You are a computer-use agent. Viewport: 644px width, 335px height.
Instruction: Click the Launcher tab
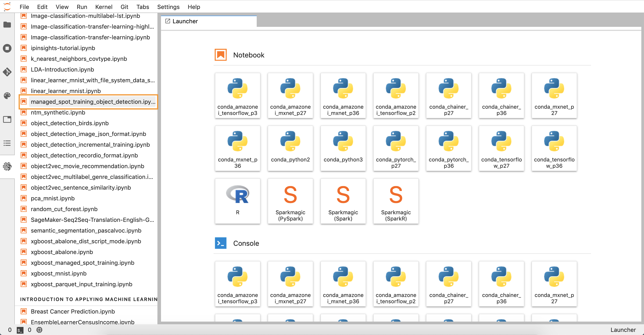(208, 21)
